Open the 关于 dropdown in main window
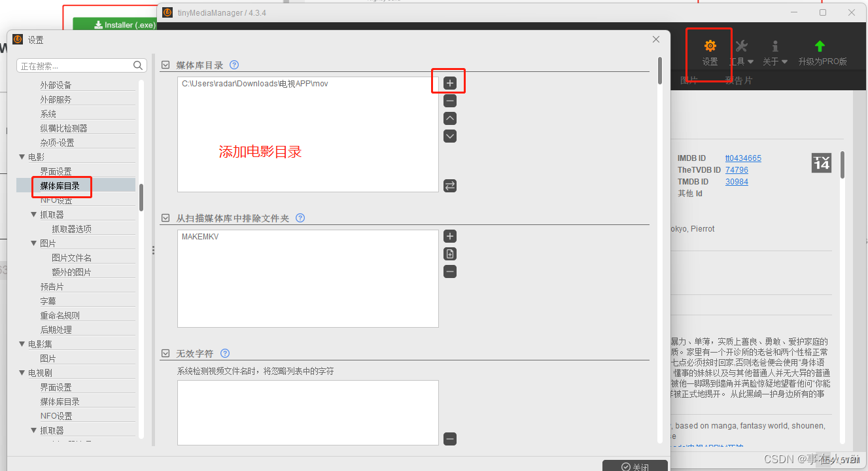Image resolution: width=868 pixels, height=471 pixels. (x=775, y=53)
